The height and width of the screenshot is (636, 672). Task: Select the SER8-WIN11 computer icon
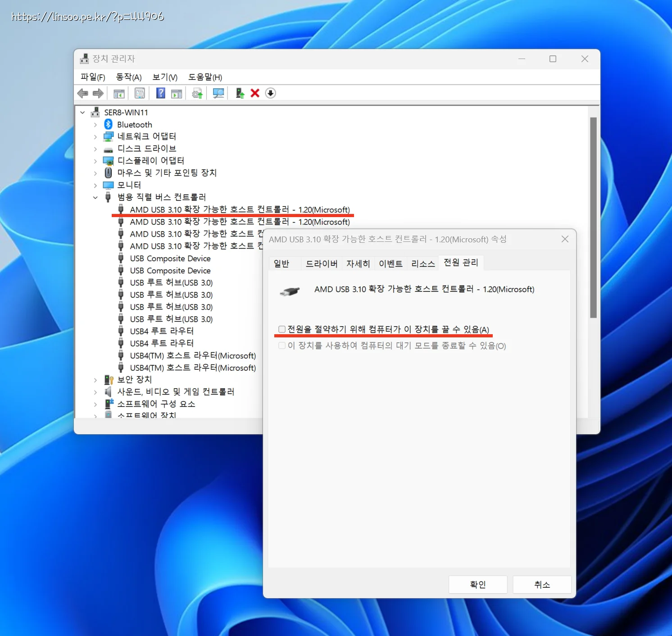point(95,112)
